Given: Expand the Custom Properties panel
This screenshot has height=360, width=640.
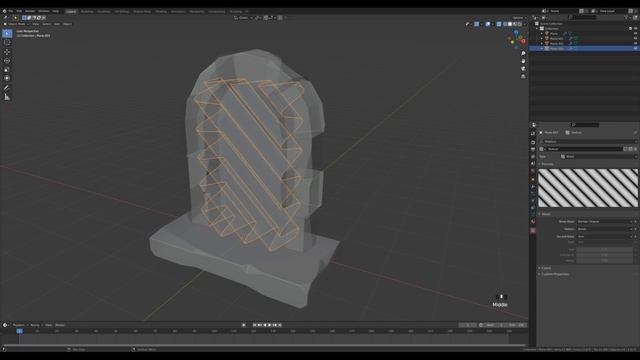Looking at the screenshot, I should (554, 274).
